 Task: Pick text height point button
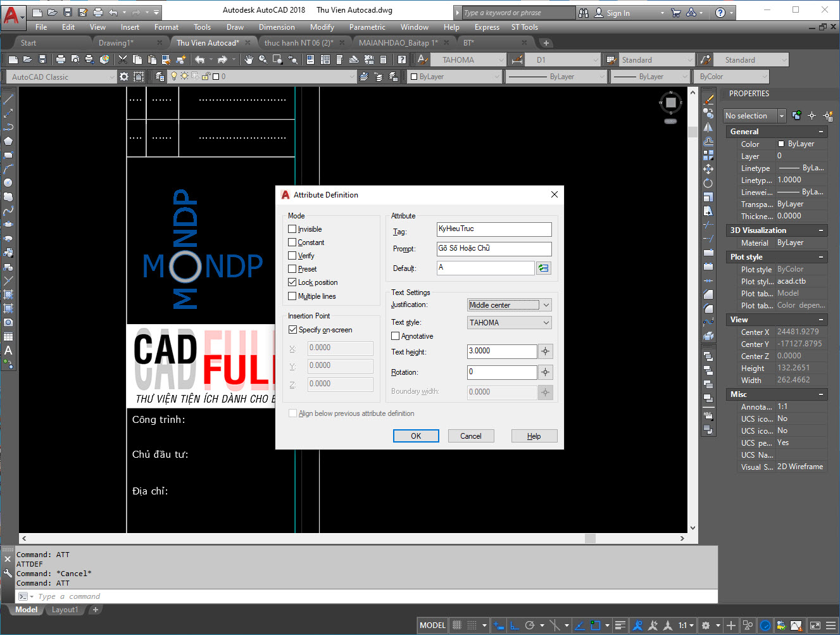[545, 351]
